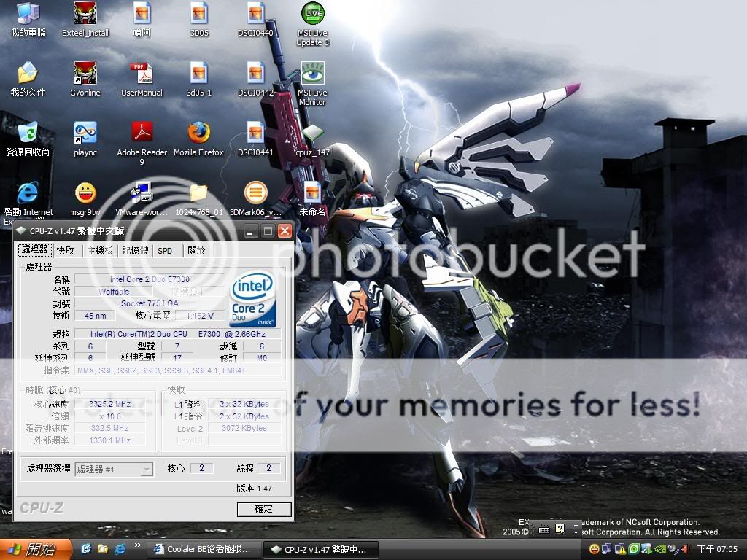The height and width of the screenshot is (560, 747).
Task: Select the 3DMark06_v... installer icon
Action: coord(256,199)
